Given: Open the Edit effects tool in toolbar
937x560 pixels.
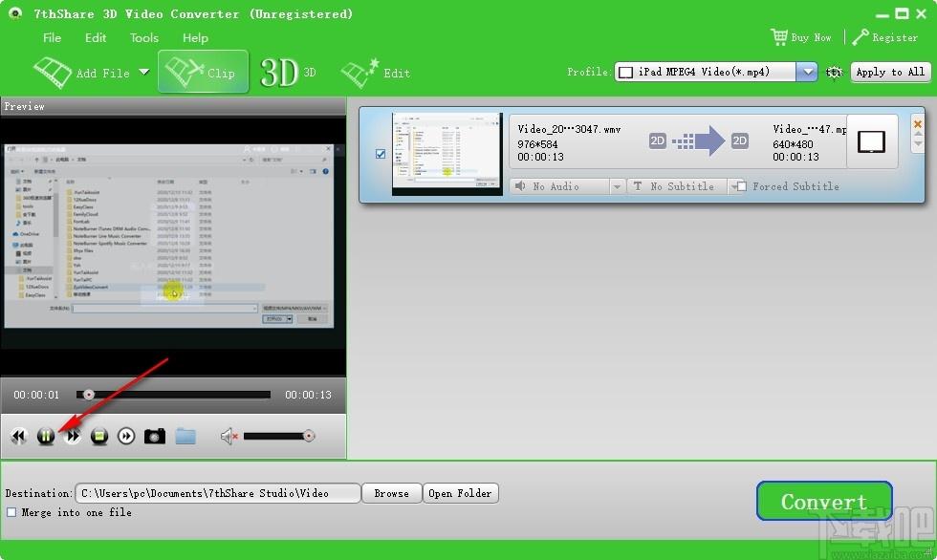Looking at the screenshot, I should click(375, 73).
